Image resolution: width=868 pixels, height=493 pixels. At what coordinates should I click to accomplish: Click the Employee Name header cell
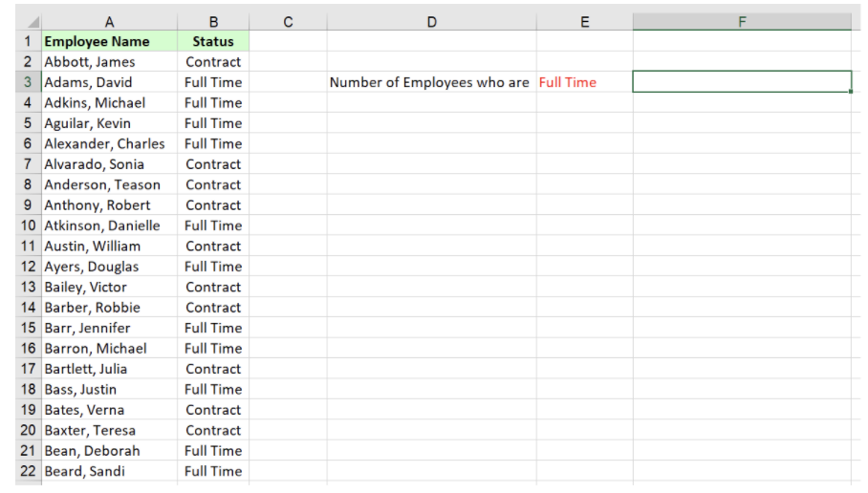(110, 41)
